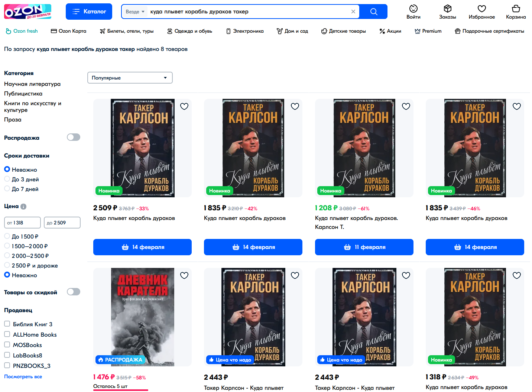Filter by Проза category
The width and height of the screenshot is (532, 392).
pyautogui.click(x=13, y=120)
